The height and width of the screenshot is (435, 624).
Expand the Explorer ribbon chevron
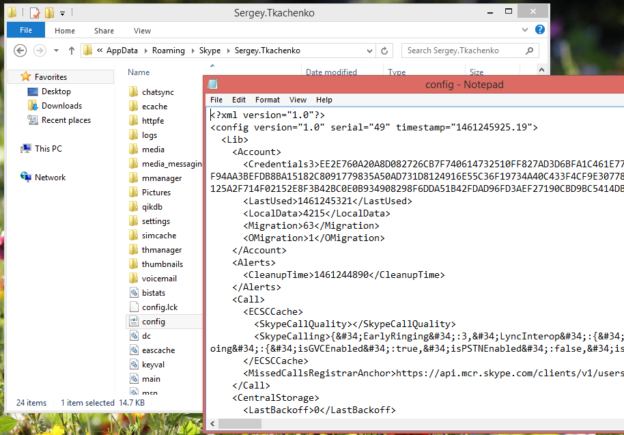[x=525, y=30]
